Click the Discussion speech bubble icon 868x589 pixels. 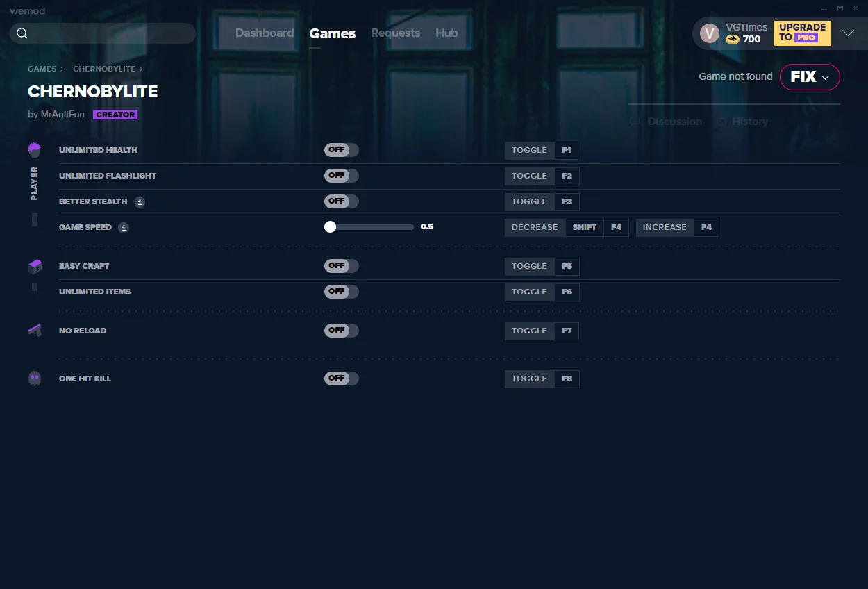click(x=635, y=122)
